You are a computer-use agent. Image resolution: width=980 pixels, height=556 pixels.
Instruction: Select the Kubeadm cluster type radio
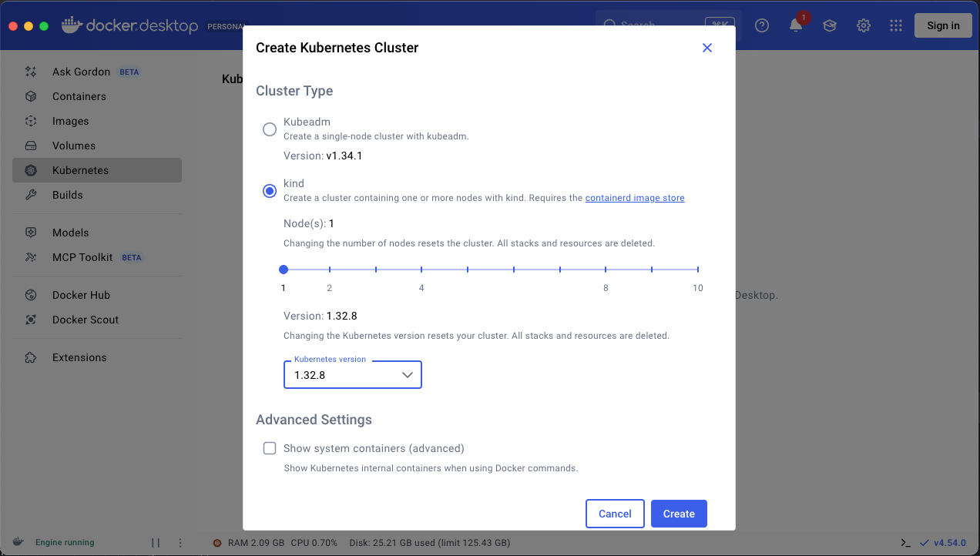[x=270, y=129]
